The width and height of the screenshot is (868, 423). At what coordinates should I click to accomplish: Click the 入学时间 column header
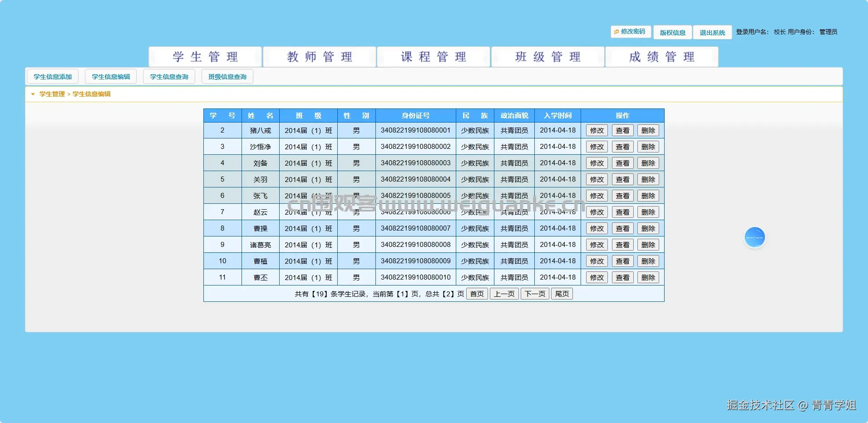(x=558, y=116)
